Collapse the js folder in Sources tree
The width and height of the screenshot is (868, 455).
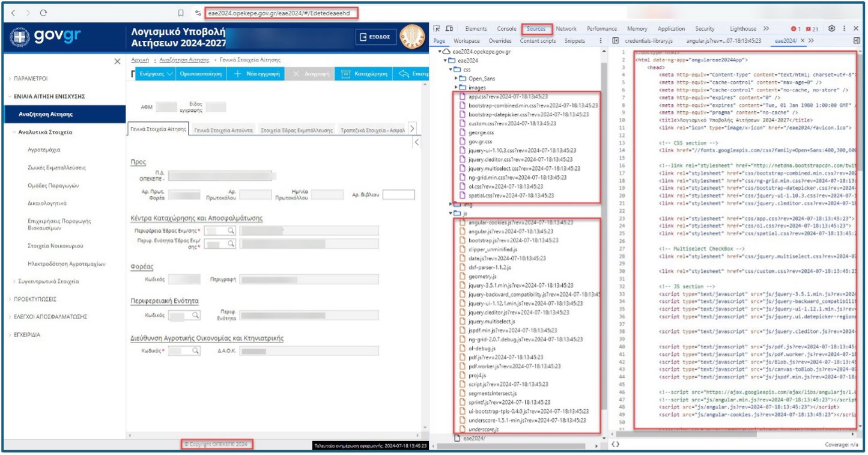click(x=451, y=213)
